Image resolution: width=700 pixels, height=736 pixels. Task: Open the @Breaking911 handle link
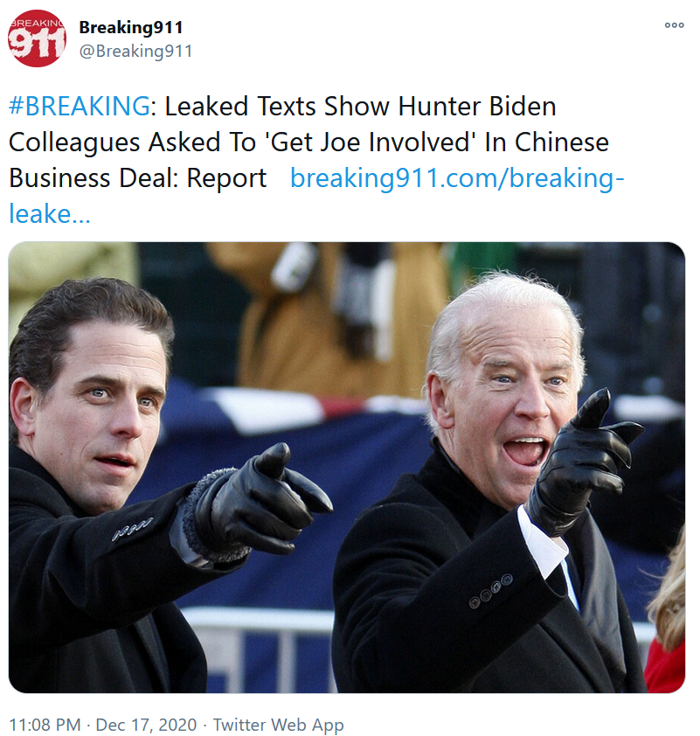(x=135, y=51)
